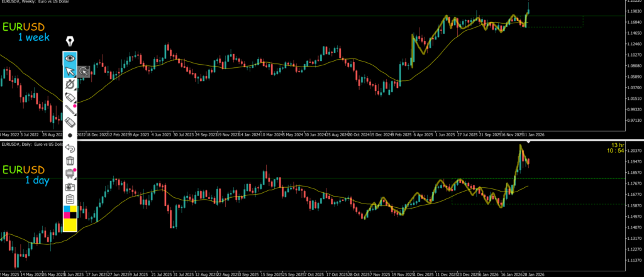Click the large yellow current color box
Image resolution: width=644 pixels, height=277 pixels.
coord(70,225)
